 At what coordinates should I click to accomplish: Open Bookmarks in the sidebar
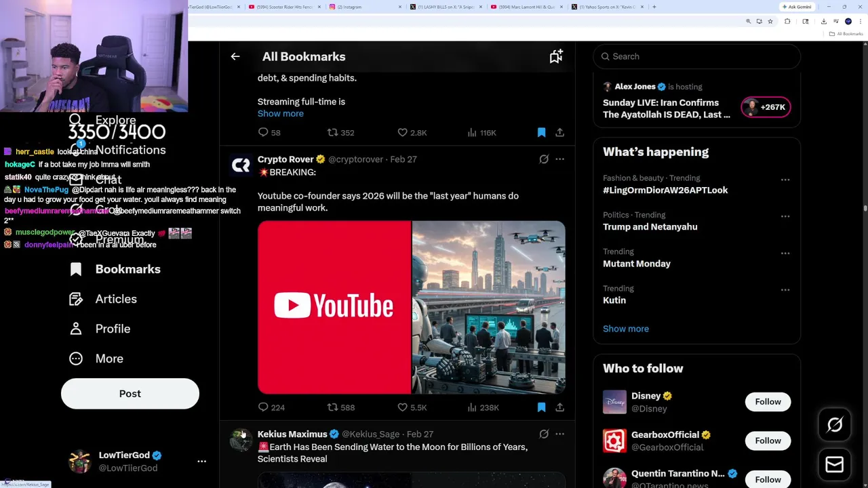pos(115,269)
